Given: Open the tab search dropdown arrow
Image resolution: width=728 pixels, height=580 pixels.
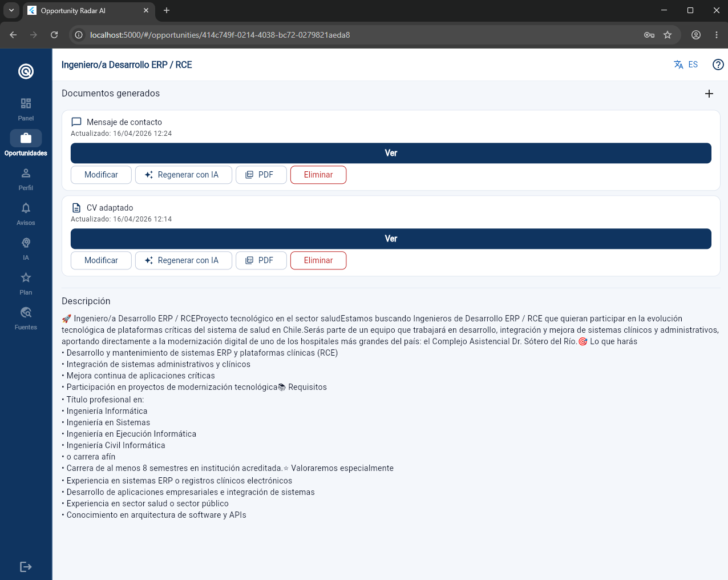Looking at the screenshot, I should (11, 10).
